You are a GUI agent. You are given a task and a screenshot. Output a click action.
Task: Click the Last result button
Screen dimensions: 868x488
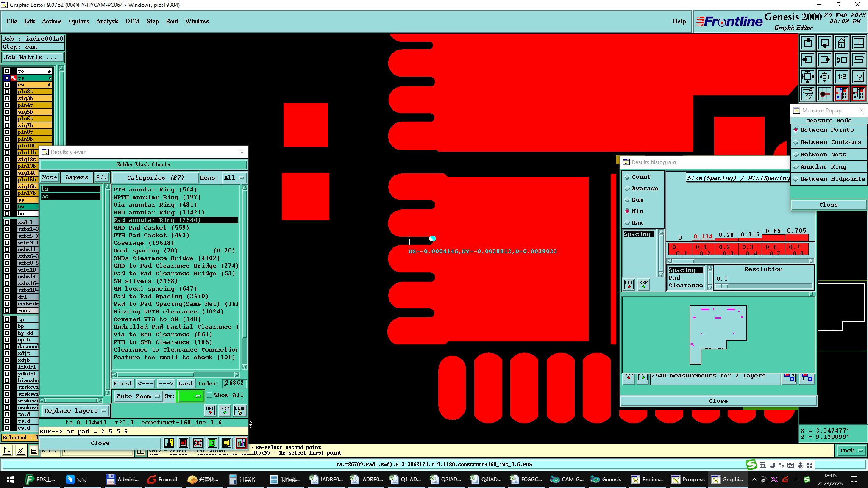point(186,384)
